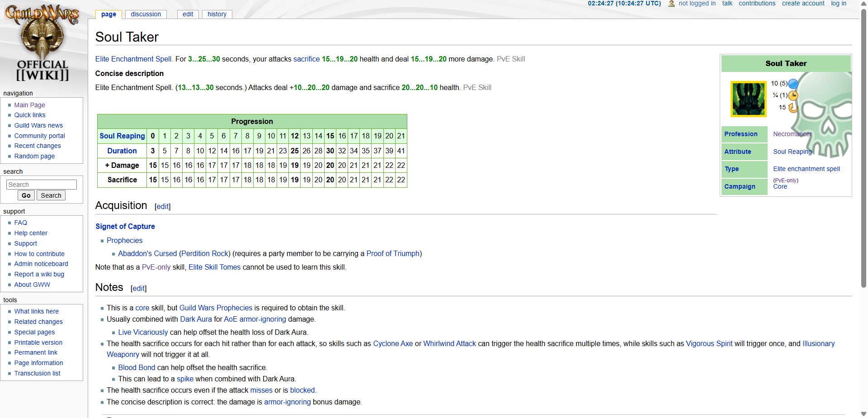This screenshot has height=418, width=868.
Task: Open Guild Wars news link
Action: (x=38, y=125)
